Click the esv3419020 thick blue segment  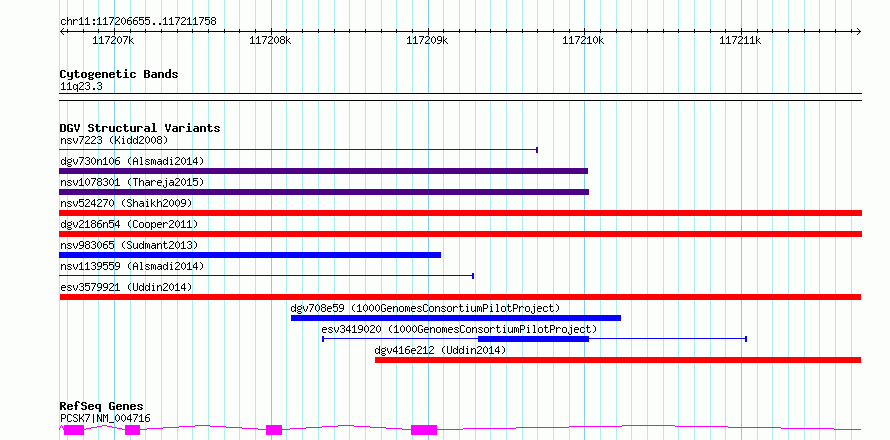click(x=534, y=339)
